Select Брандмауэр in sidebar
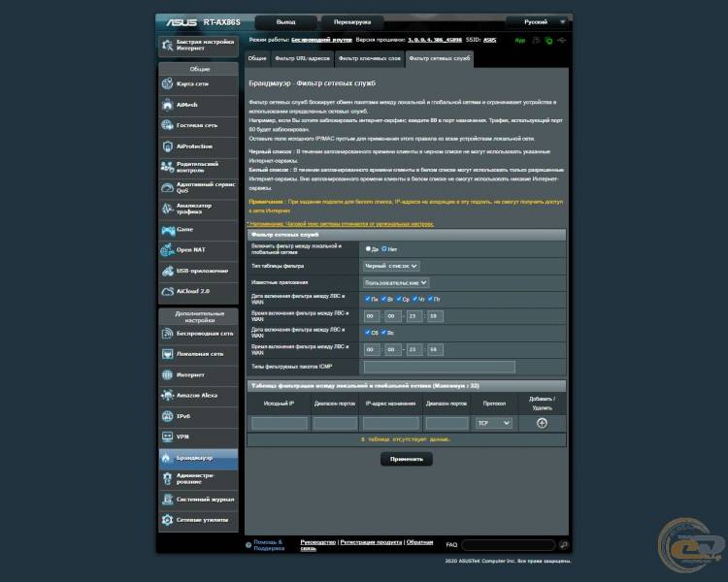 [198, 458]
